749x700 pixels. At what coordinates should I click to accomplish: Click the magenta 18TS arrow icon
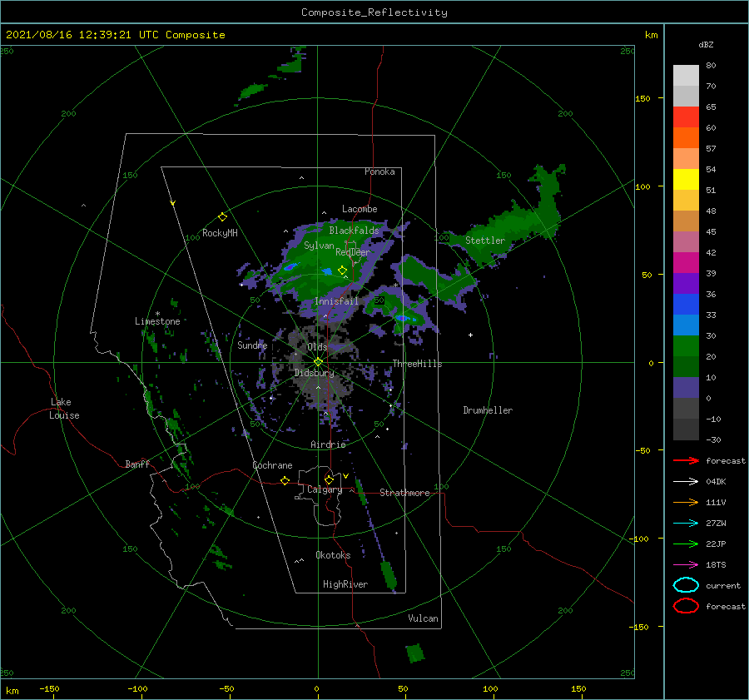click(x=686, y=565)
